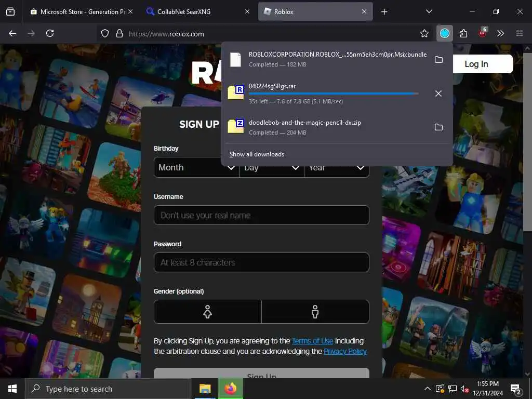Viewport: 532px width, 399px height.
Task: Switch to Microsoft Store tab
Action: 82,11
